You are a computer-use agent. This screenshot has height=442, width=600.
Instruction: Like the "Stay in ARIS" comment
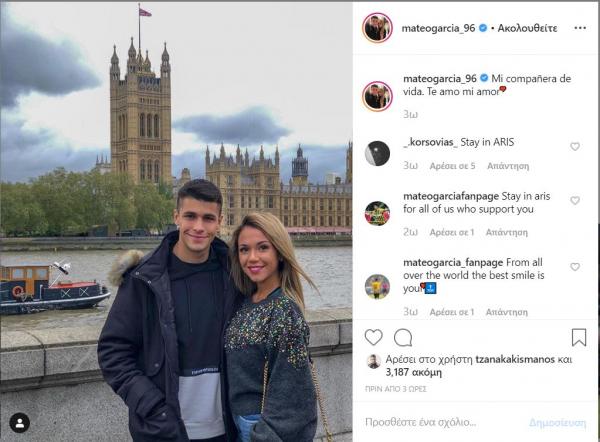[x=575, y=147]
